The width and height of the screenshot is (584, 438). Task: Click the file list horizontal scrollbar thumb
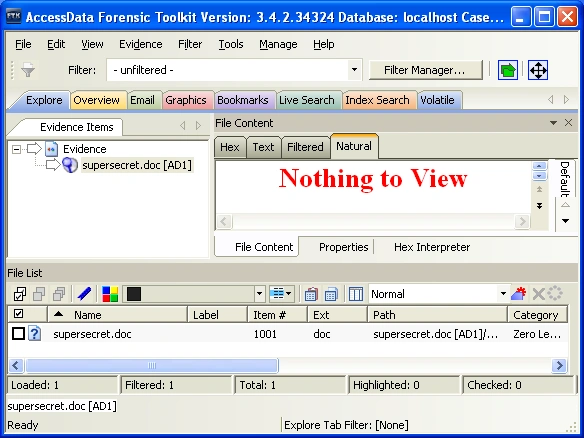click(x=152, y=365)
